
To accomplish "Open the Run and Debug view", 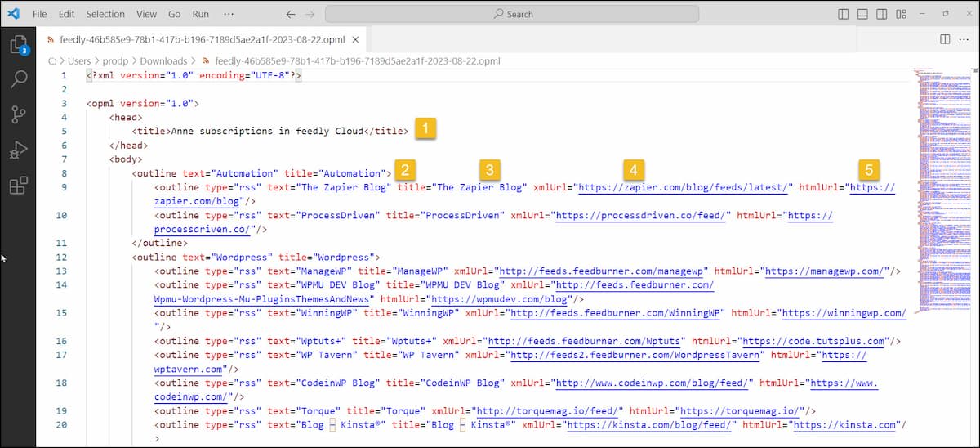I will (18, 150).
